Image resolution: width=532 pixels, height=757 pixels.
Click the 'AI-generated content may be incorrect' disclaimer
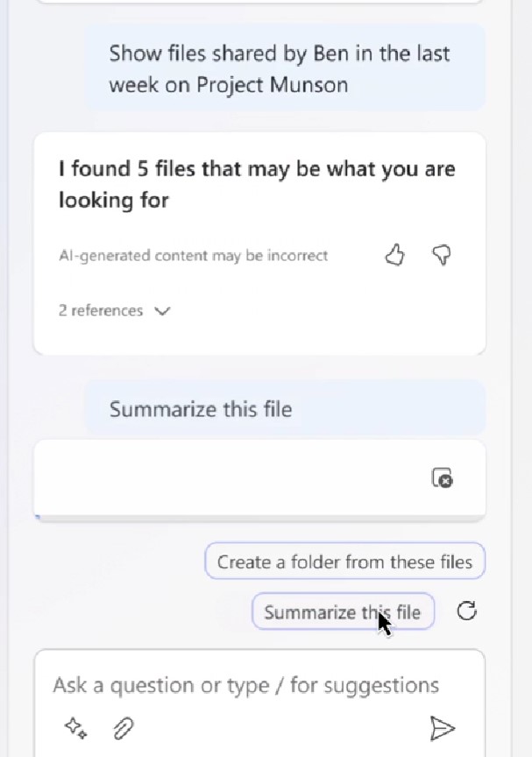[193, 256]
